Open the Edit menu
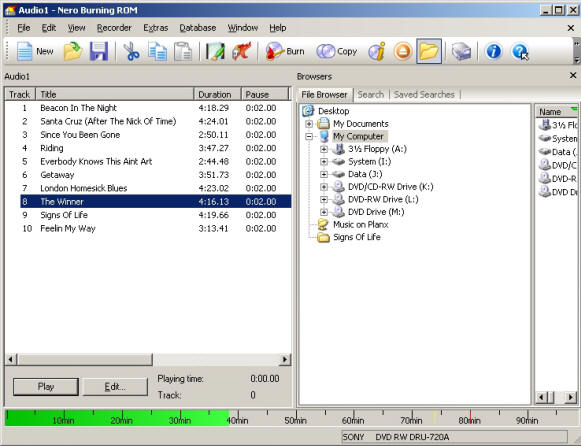Image resolution: width=581 pixels, height=446 pixels. 49,28
